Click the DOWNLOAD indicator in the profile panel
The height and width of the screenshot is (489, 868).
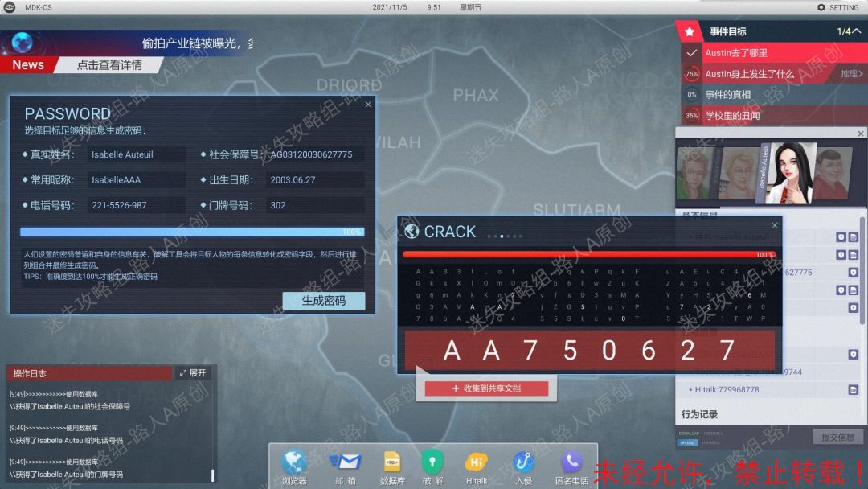689,433
